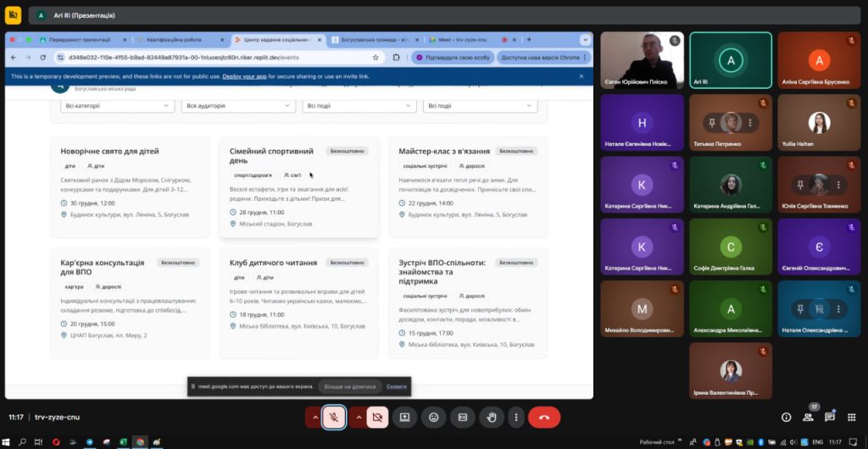Expand camera video settings arrow

pyautogui.click(x=358, y=417)
